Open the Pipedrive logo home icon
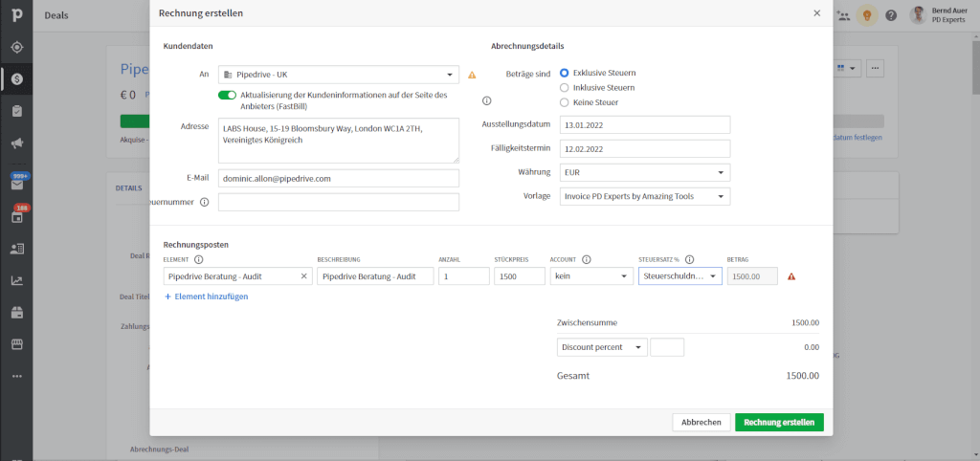This screenshot has width=980, height=461. click(x=17, y=15)
